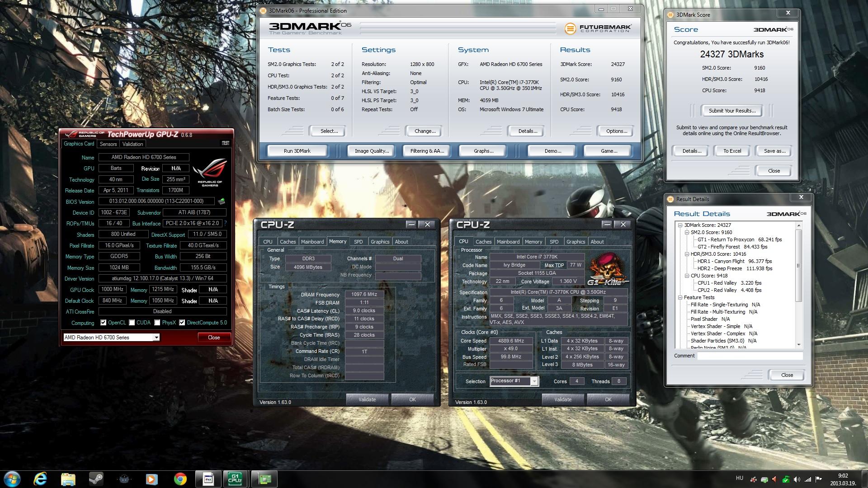The image size is (868, 488).
Task: Switch to the G1 CPU-Z taskbar icon
Action: coord(236,479)
